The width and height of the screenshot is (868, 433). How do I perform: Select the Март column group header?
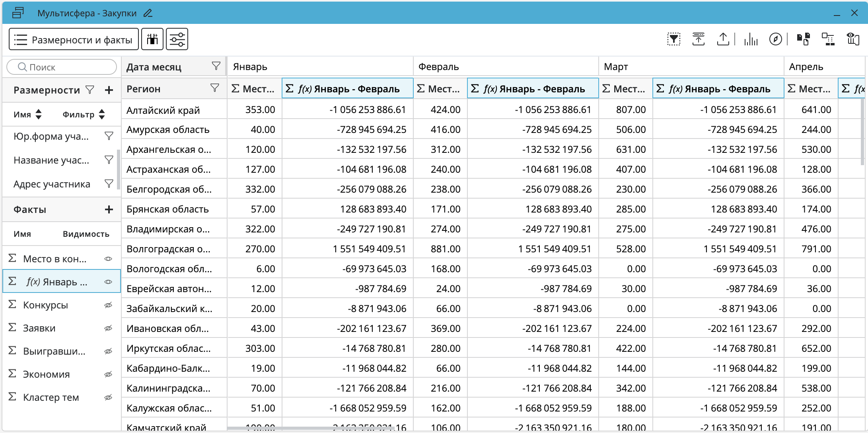[x=616, y=67]
